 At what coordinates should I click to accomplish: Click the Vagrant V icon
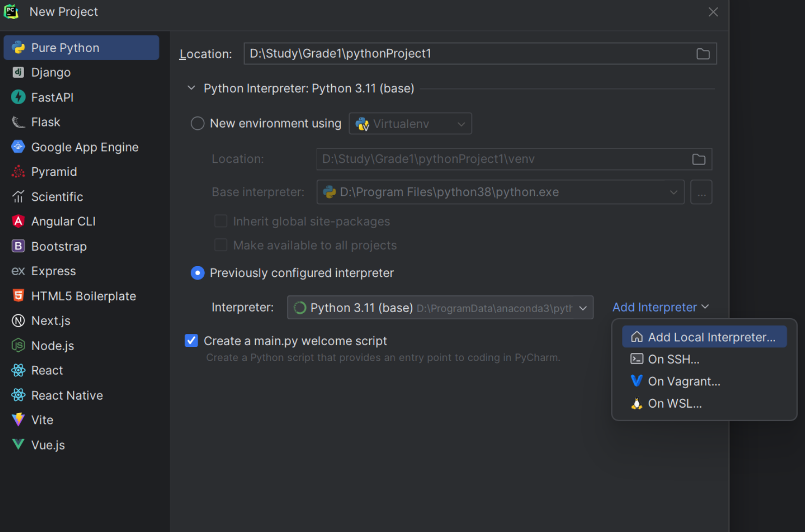[637, 381]
